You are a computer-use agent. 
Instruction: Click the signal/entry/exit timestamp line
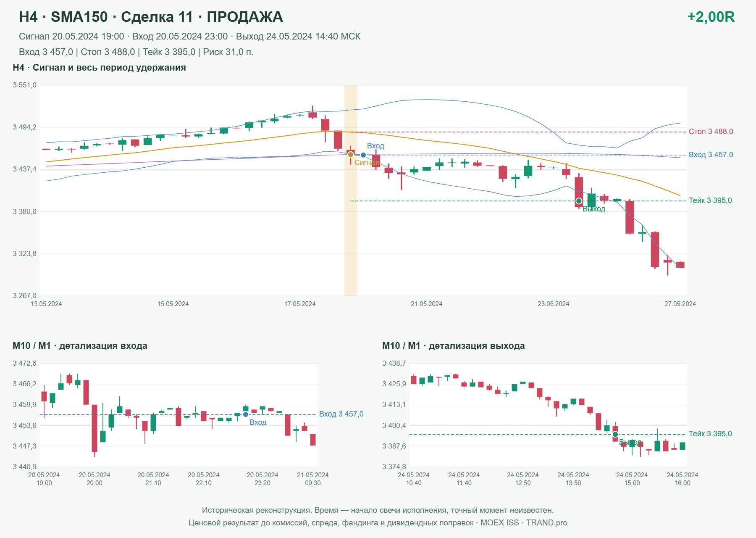click(190, 37)
